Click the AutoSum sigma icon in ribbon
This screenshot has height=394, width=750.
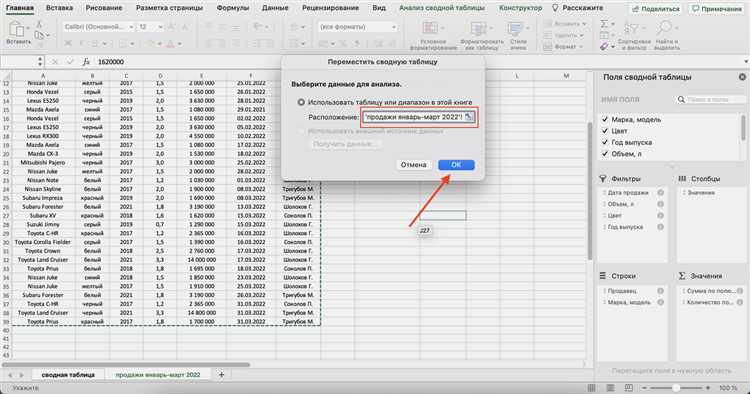pos(604,24)
